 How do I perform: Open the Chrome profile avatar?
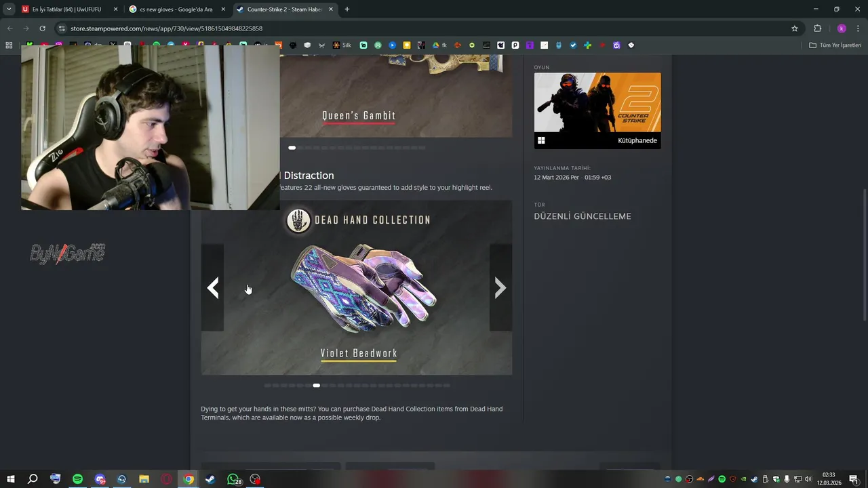(x=842, y=28)
